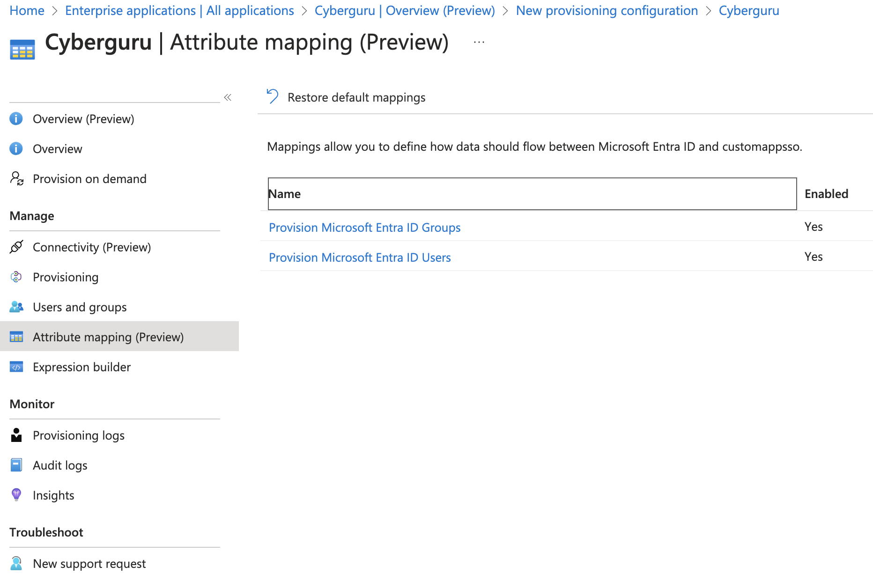This screenshot has width=873, height=588.
Task: Collapse the sidebar with double chevron
Action: (x=228, y=97)
